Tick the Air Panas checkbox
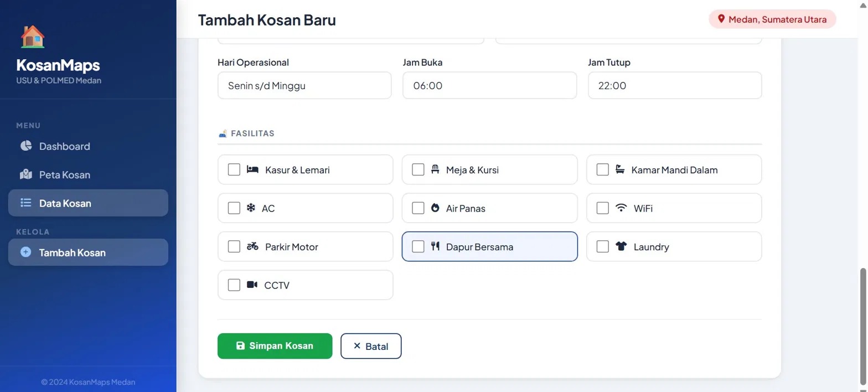868x392 pixels. click(x=418, y=208)
